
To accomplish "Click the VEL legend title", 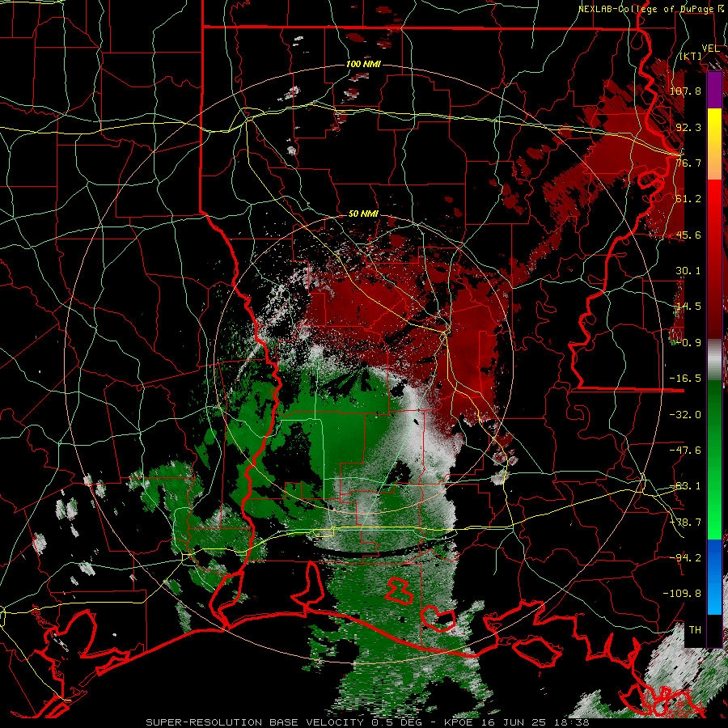I will point(710,49).
